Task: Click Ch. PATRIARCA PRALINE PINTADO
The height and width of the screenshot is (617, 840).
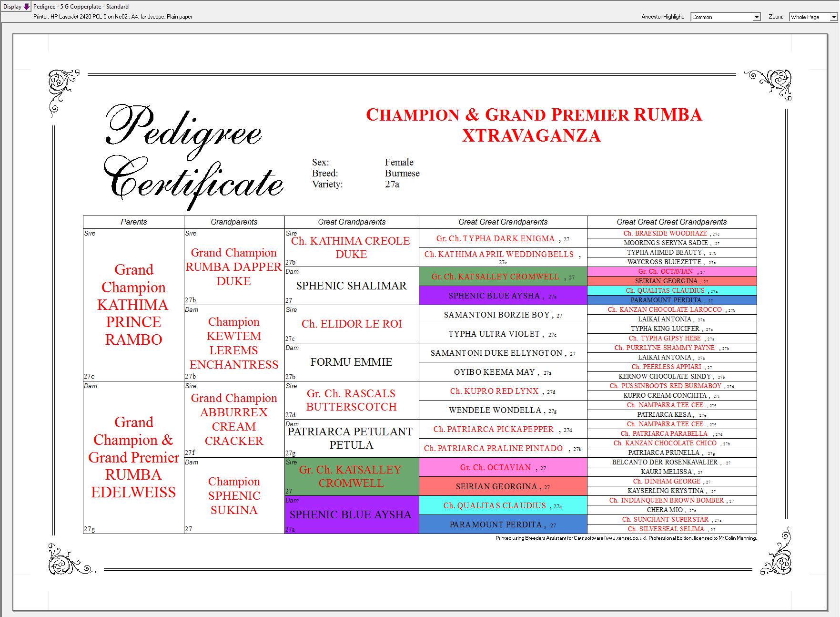Action: pyautogui.click(x=503, y=448)
